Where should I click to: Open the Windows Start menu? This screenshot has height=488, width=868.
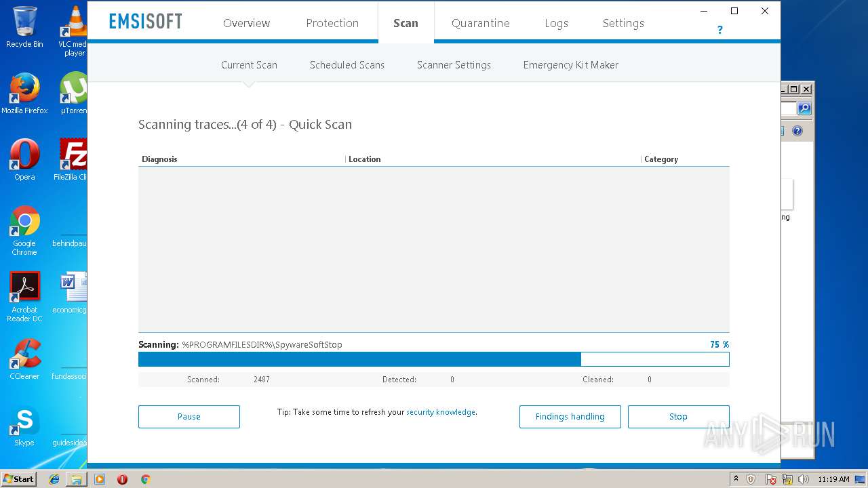click(x=18, y=479)
